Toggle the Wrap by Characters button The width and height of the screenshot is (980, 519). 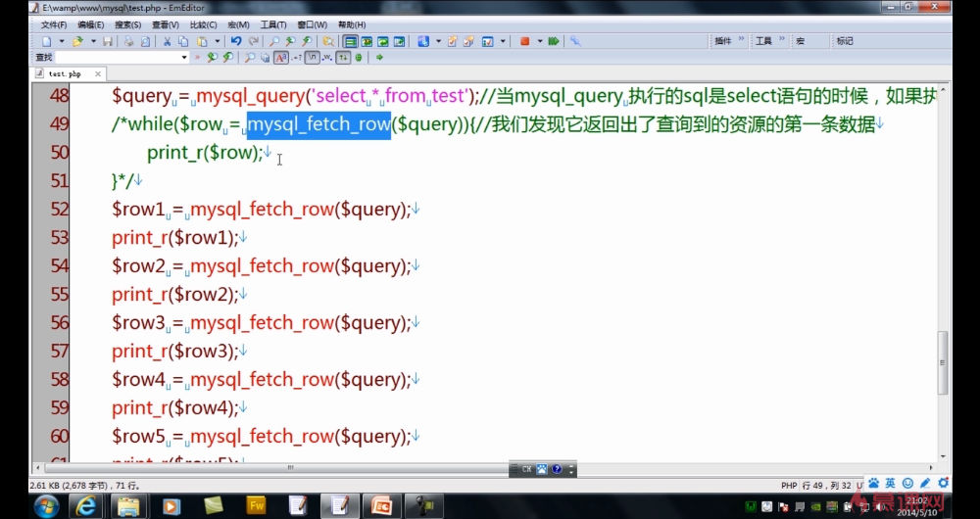click(367, 41)
